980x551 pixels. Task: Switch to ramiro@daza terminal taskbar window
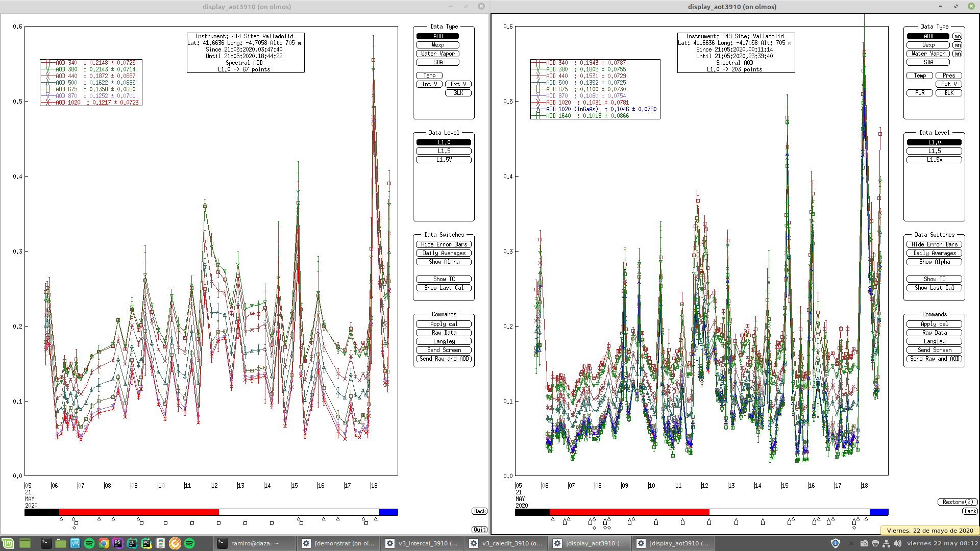[x=254, y=543]
